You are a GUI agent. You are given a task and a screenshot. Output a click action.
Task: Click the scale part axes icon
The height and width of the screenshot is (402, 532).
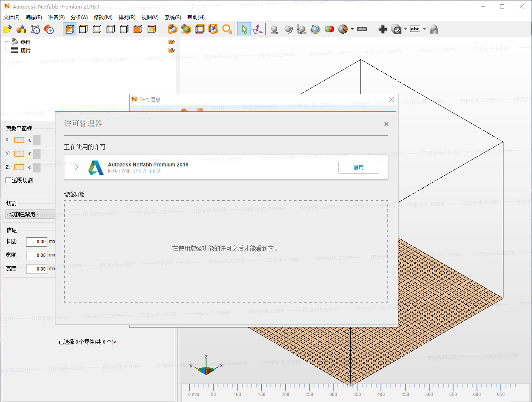[x=302, y=29]
